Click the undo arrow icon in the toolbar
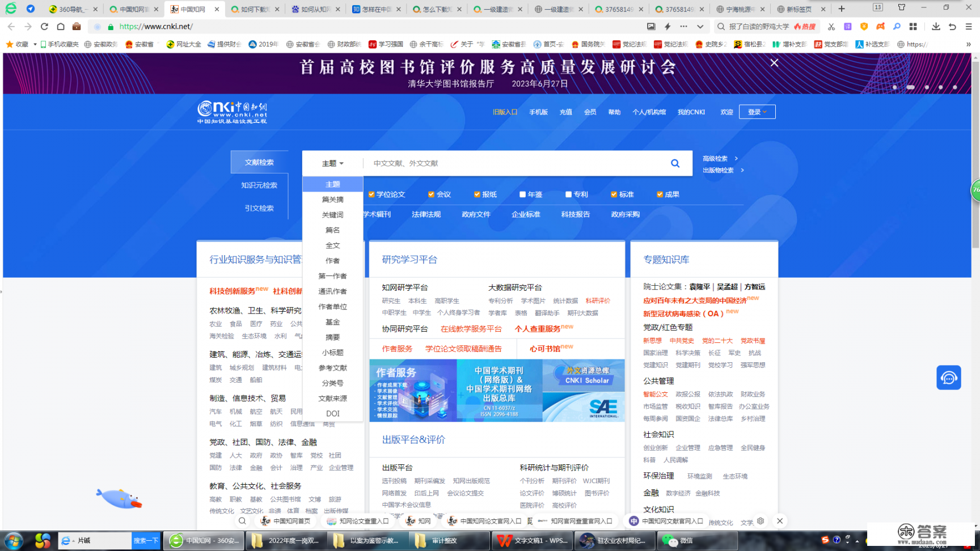 (x=952, y=27)
